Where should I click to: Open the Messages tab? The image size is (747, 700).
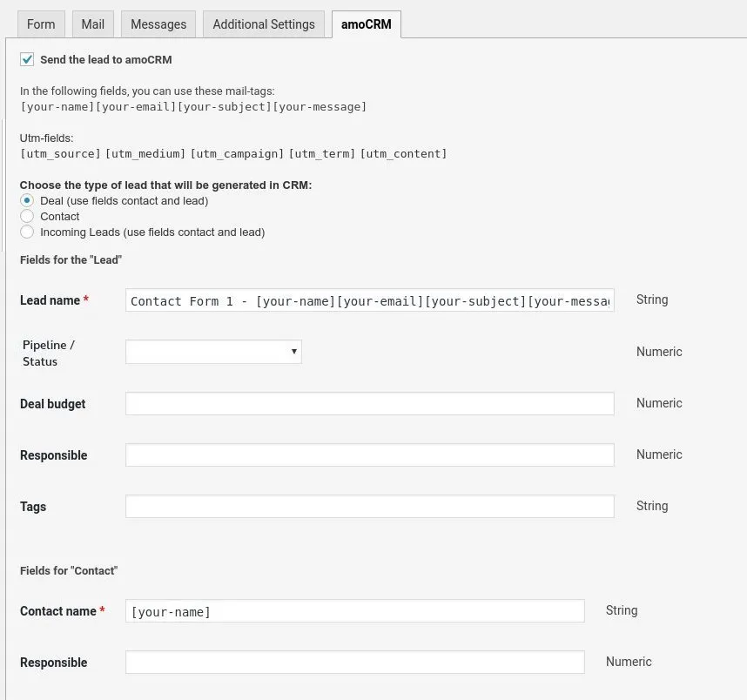pyautogui.click(x=158, y=24)
